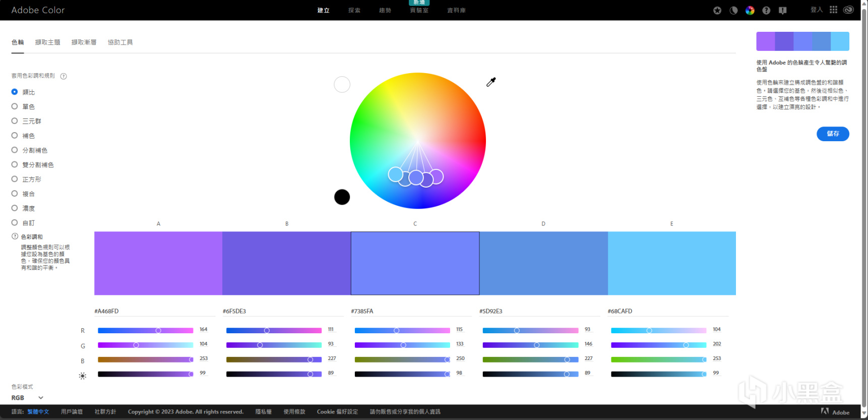The width and height of the screenshot is (868, 420).
Task: Select the 單色 harmony rule
Action: [23, 106]
